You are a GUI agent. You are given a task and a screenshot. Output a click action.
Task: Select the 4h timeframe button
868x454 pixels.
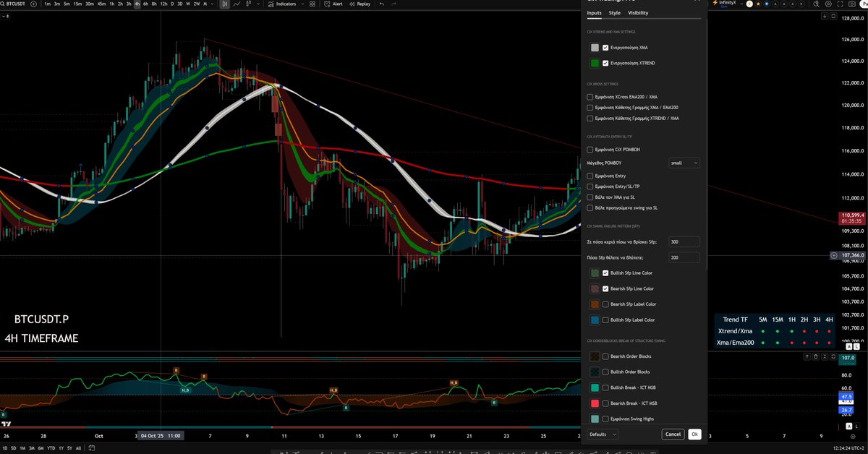point(137,4)
